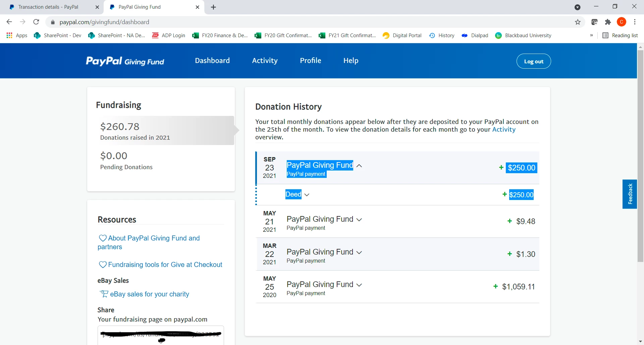This screenshot has width=644, height=345.
Task: Collapse the SEP 23 PayPal Giving Fund entry
Action: point(359,165)
